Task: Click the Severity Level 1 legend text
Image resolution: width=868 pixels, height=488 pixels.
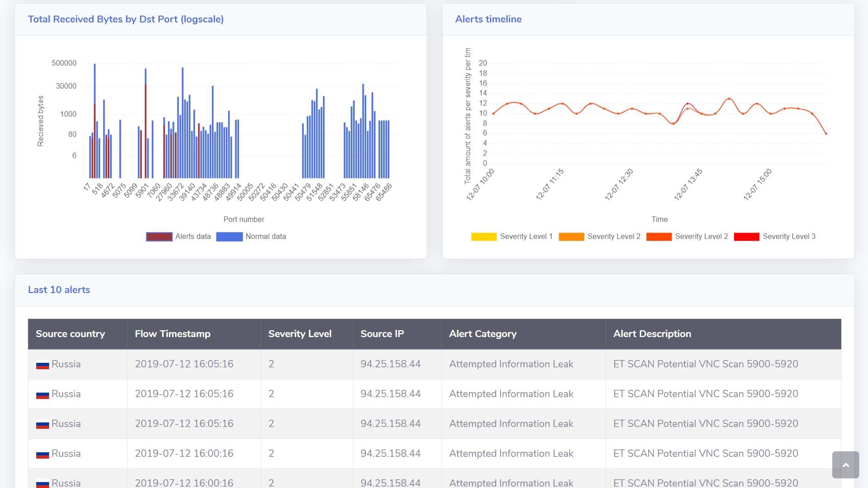Action: [x=526, y=237]
